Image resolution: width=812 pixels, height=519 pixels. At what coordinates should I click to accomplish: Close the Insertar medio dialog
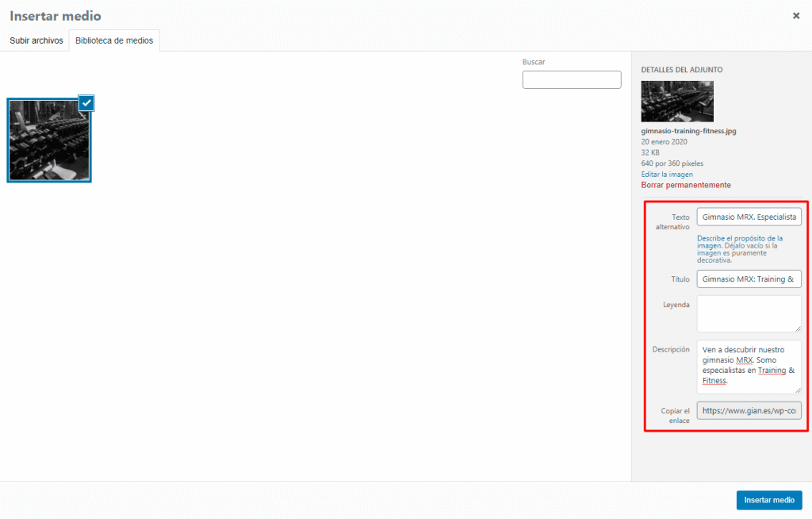click(796, 15)
